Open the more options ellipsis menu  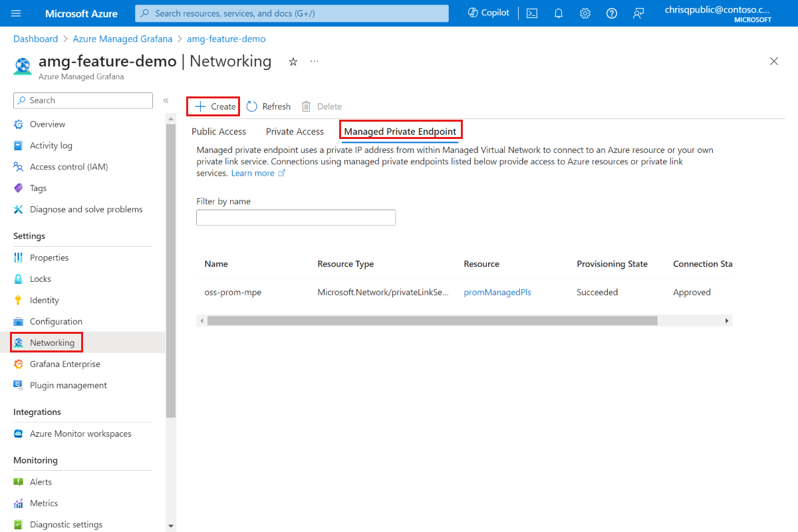point(314,61)
